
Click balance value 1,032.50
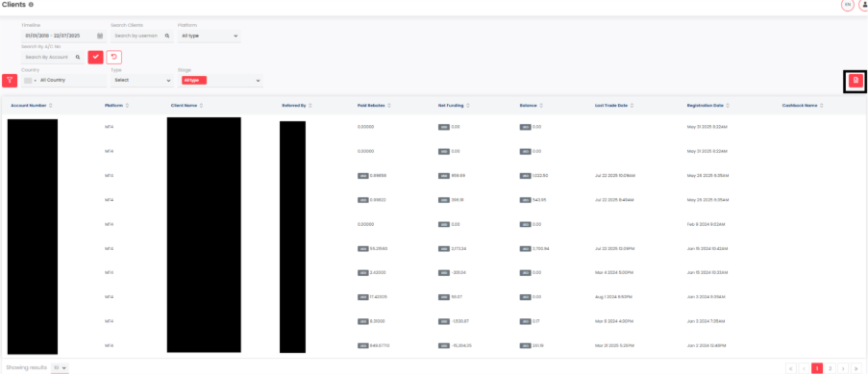[541, 176]
